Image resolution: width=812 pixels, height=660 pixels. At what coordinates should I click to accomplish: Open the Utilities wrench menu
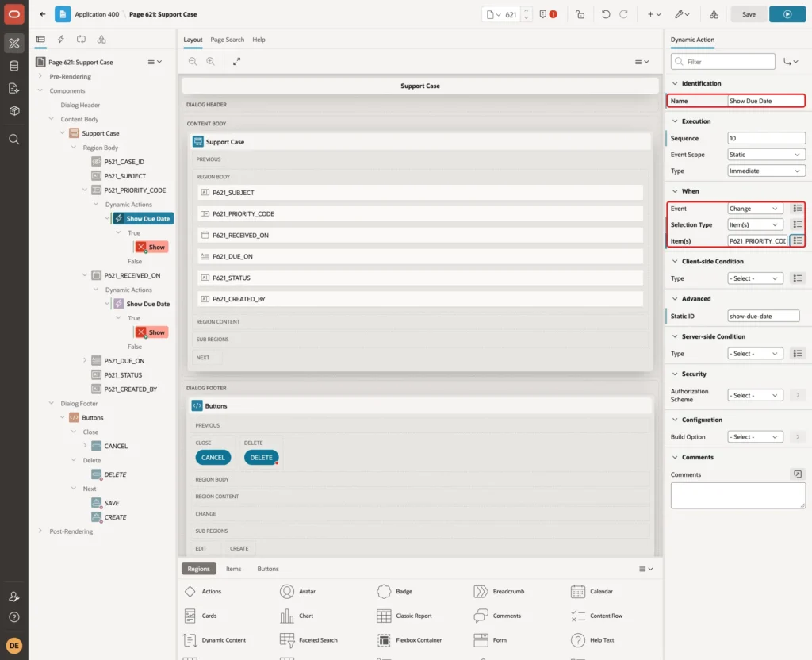click(x=682, y=14)
